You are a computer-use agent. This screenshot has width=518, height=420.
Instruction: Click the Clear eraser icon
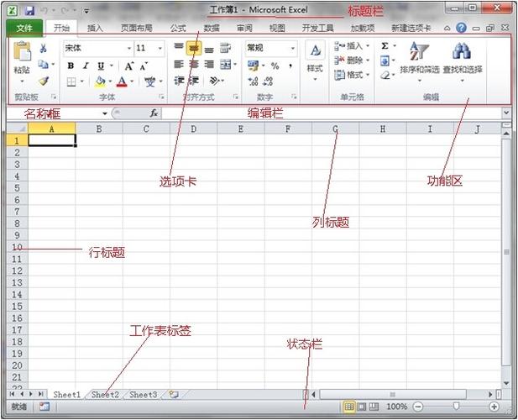385,76
